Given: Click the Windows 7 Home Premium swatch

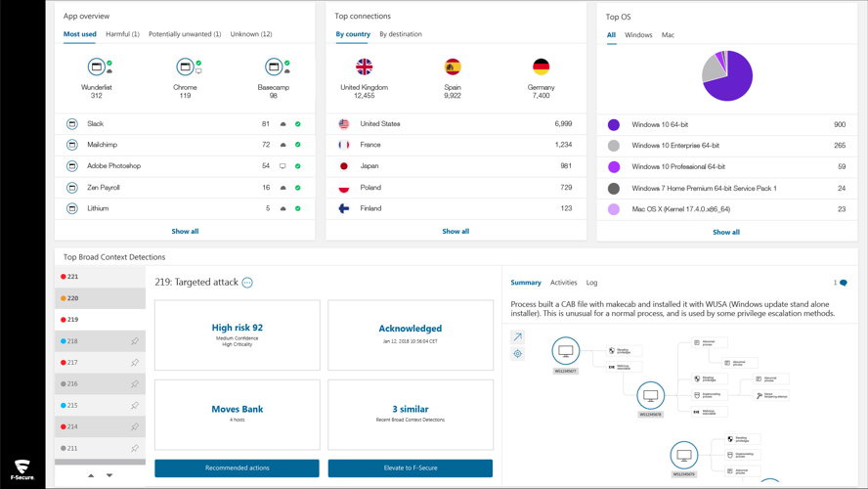Looking at the screenshot, I should pos(613,189).
